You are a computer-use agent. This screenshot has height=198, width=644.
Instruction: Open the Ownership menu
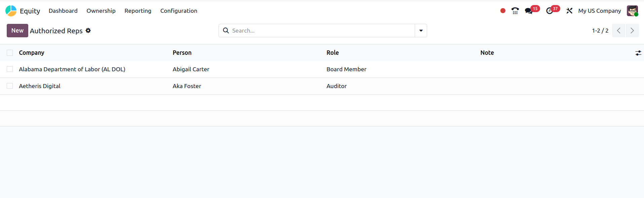click(101, 11)
